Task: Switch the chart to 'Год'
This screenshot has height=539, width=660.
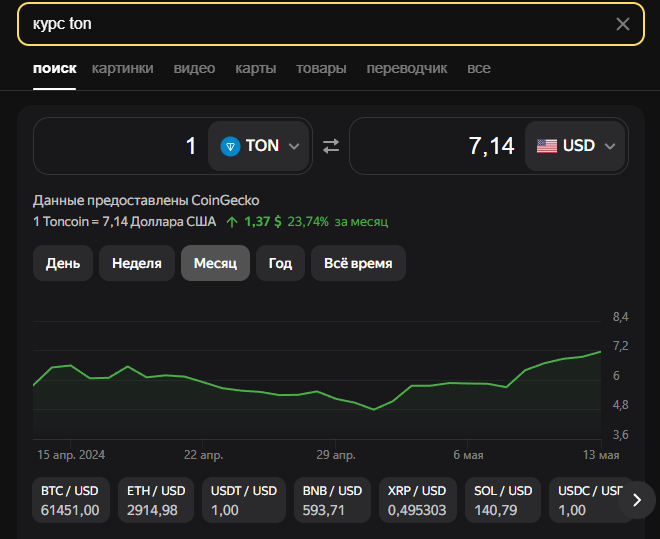Action: 280,263
